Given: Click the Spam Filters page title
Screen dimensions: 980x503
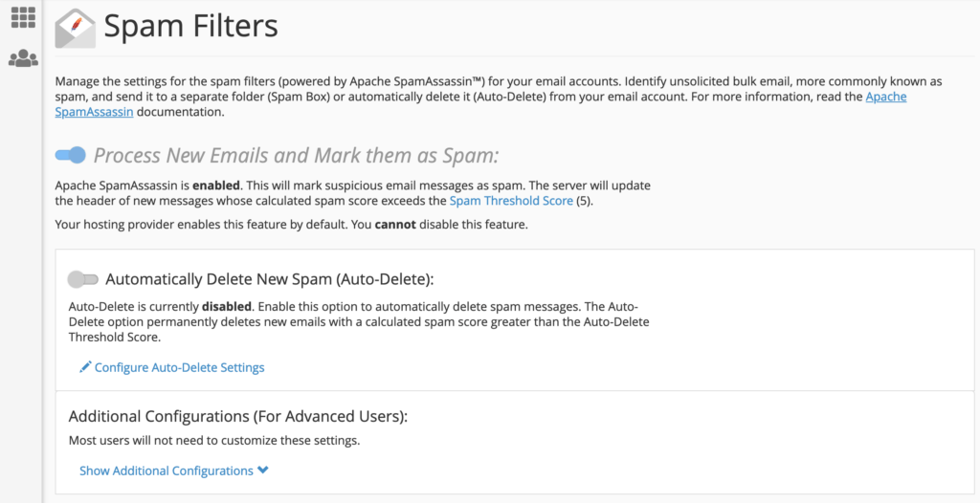Looking at the screenshot, I should coord(190,26).
